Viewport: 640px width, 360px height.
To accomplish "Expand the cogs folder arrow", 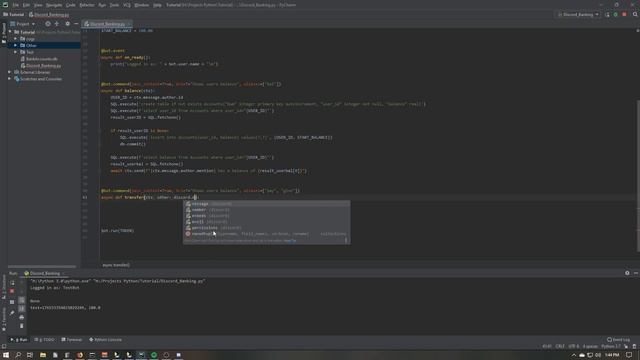I will coord(16,39).
